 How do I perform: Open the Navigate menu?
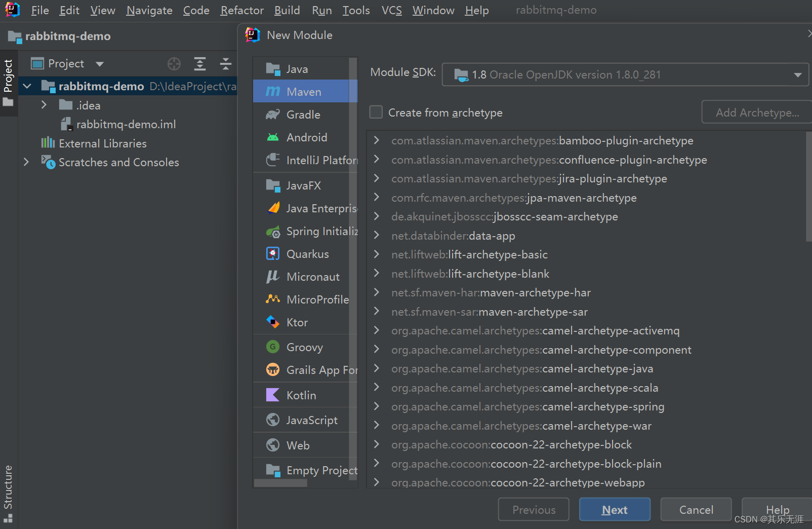point(149,10)
